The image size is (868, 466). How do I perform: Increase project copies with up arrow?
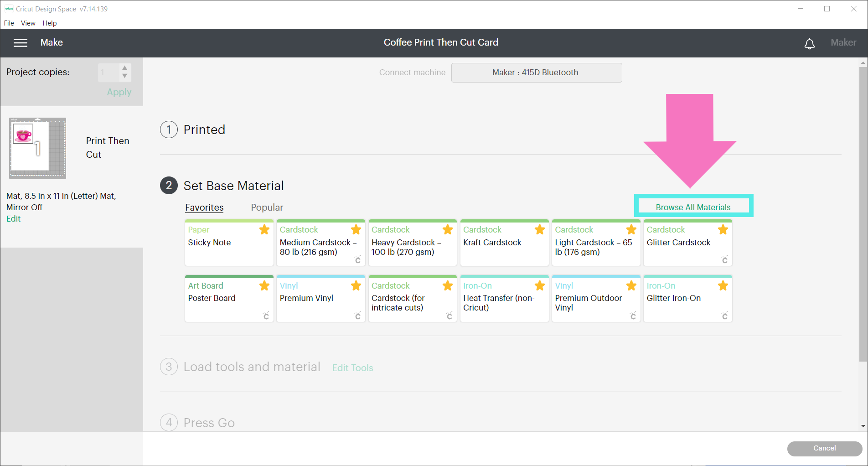pyautogui.click(x=124, y=68)
